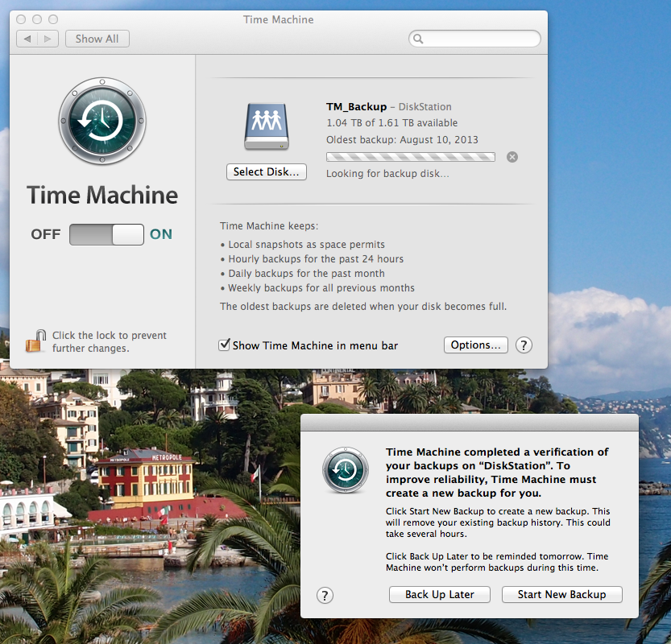Viewport: 671px width, 644px height.
Task: Toggle the Time Machine OFF/ON switch
Action: tap(106, 234)
